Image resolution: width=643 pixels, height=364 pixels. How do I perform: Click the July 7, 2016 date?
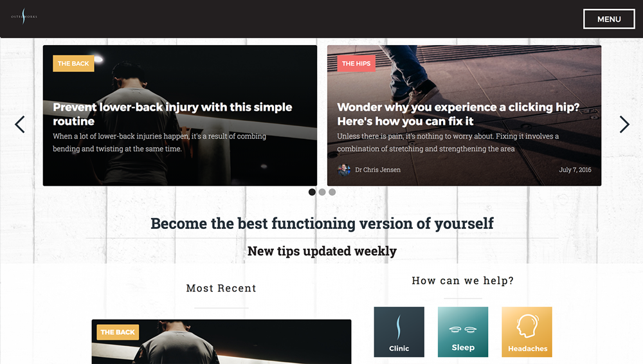tap(575, 170)
